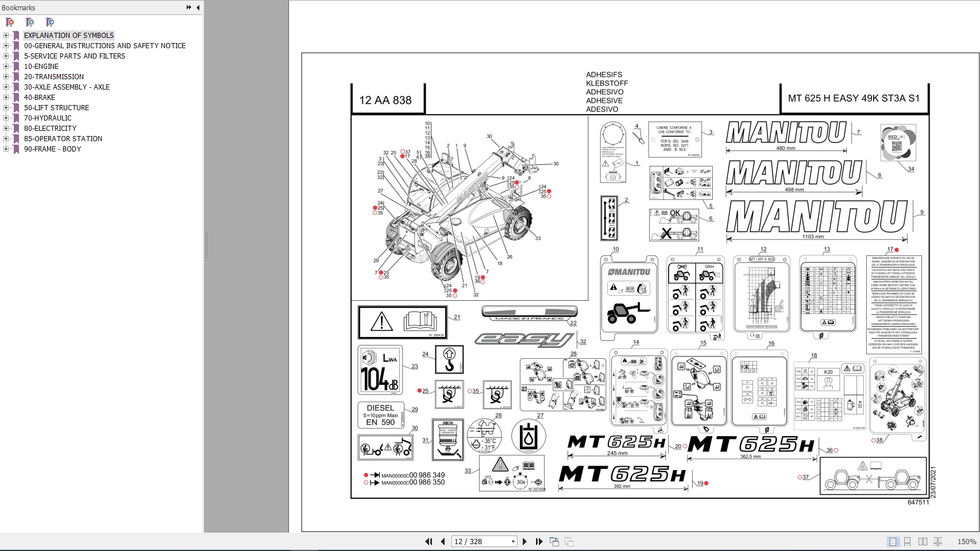This screenshot has width=980, height=551.
Task: Click the 'MADE IN FRANCE' badge decal
Action: point(529,313)
